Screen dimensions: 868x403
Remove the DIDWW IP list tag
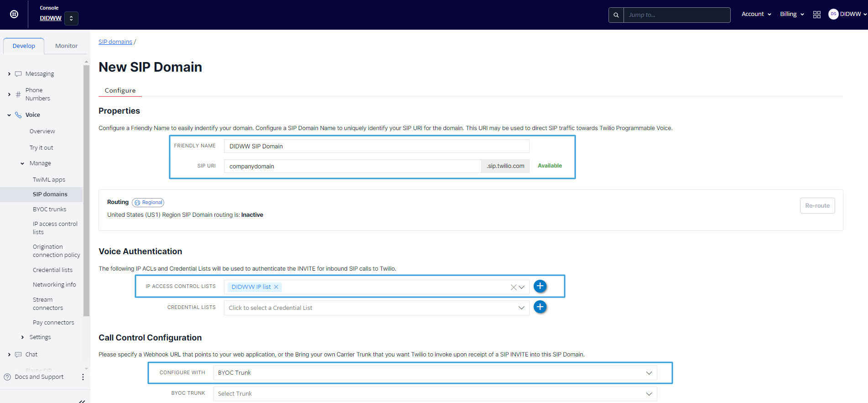coord(276,287)
